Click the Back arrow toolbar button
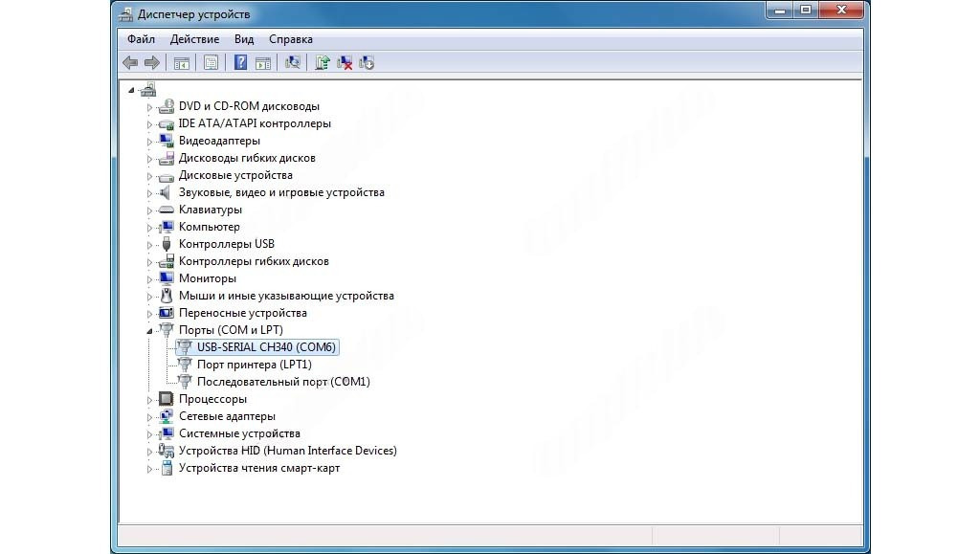980x554 pixels. 130,63
